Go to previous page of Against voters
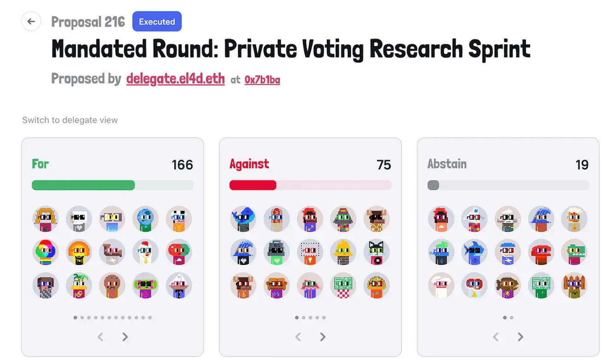Screen dimensions: 604x364 pyautogui.click(x=298, y=337)
